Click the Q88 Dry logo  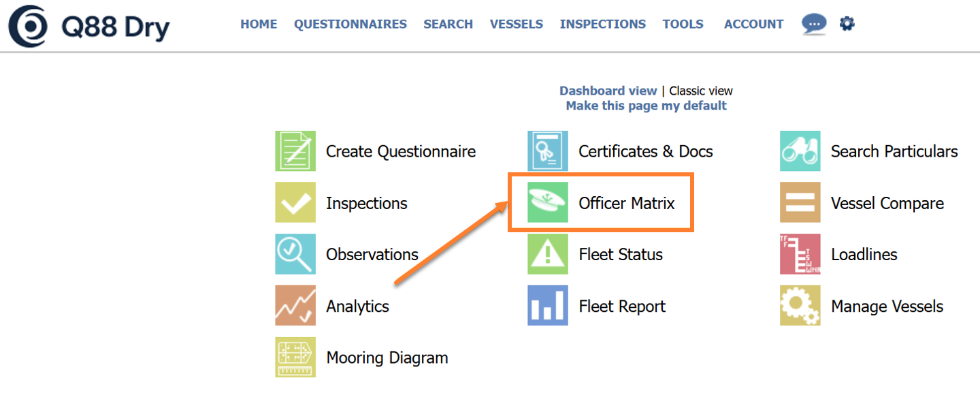(x=89, y=27)
